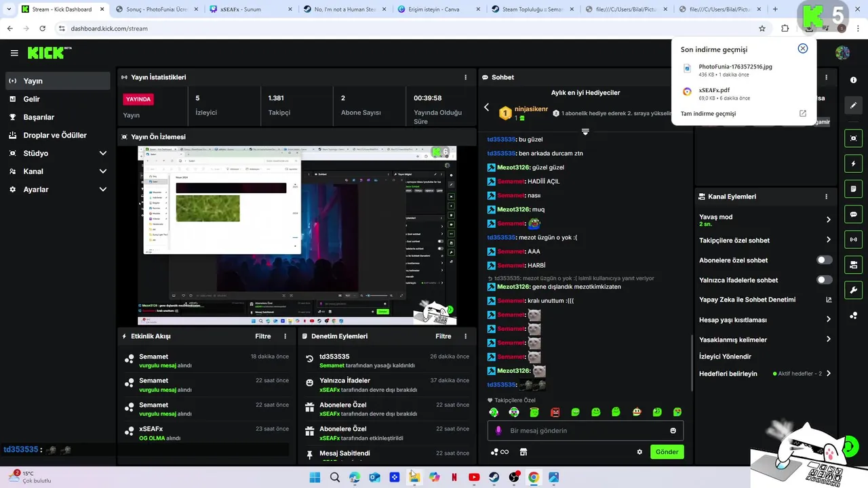Open the Kick hamburger menu
Viewport: 868px width, 488px height.
tap(14, 53)
